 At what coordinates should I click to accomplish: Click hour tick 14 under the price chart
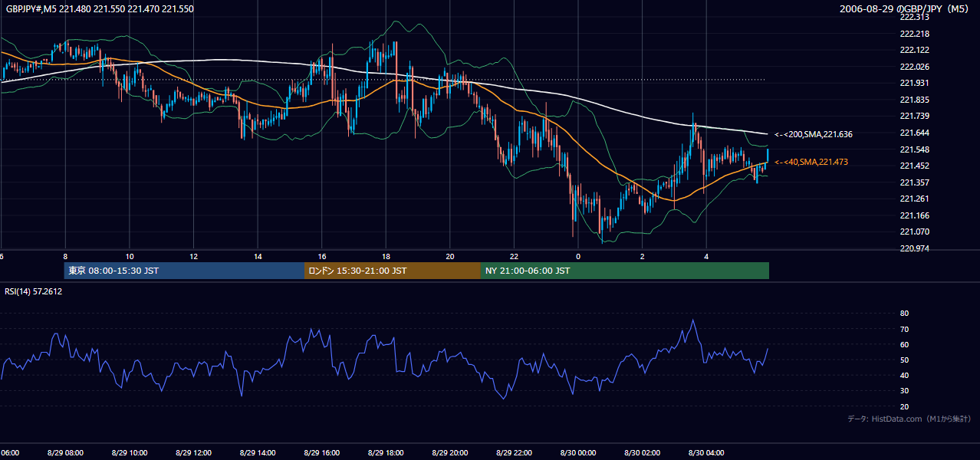pos(258,257)
